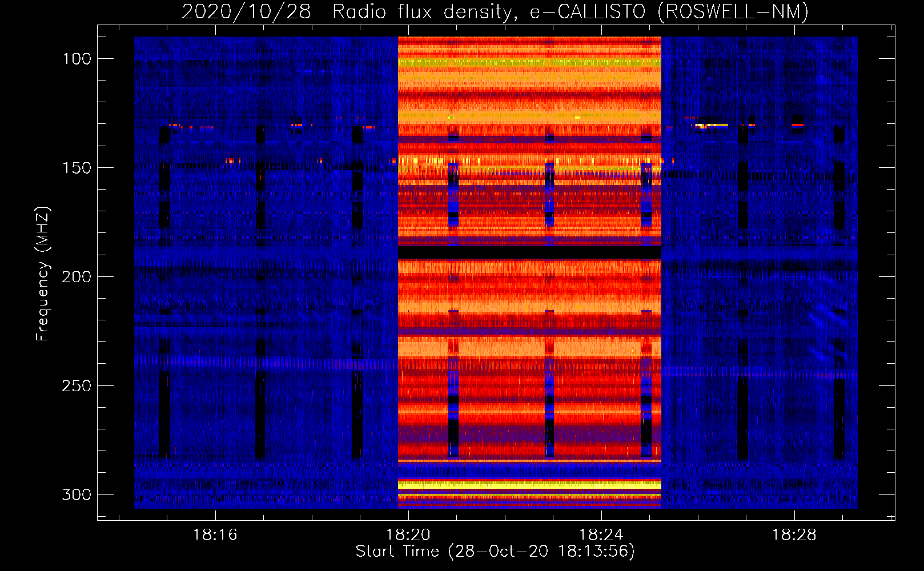Click the '18:16' time tick label
This screenshot has width=924, height=571.
click(215, 535)
